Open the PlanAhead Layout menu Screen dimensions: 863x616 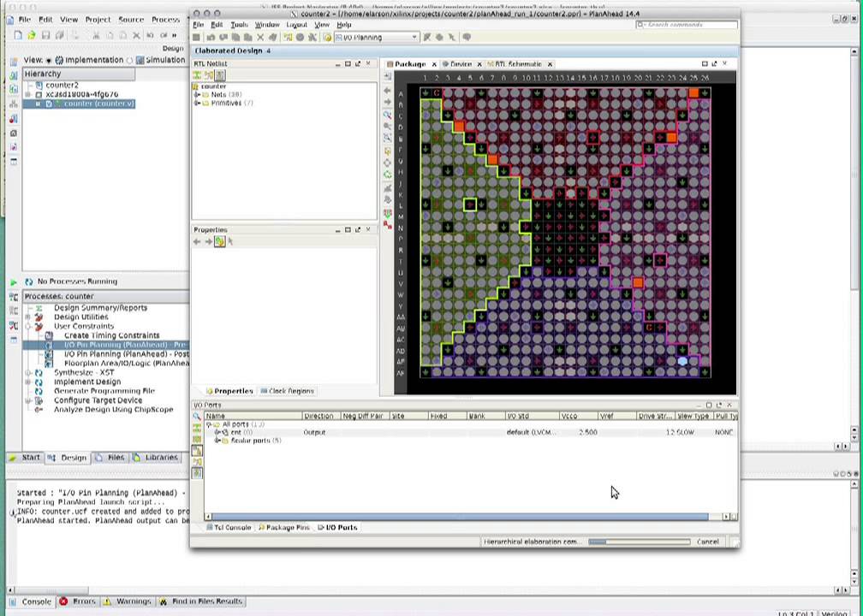tap(296, 25)
